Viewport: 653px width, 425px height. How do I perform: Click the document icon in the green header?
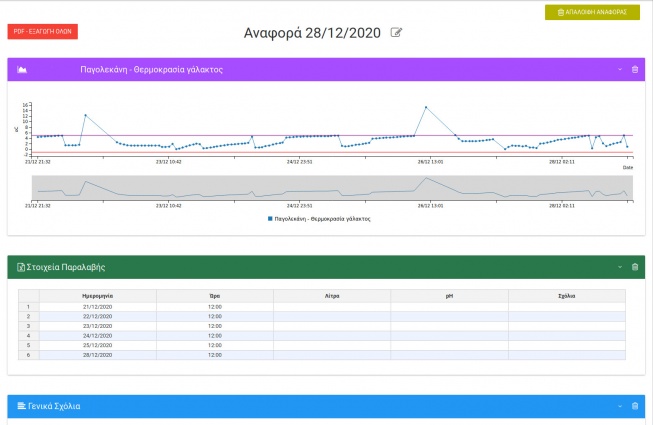[21, 267]
